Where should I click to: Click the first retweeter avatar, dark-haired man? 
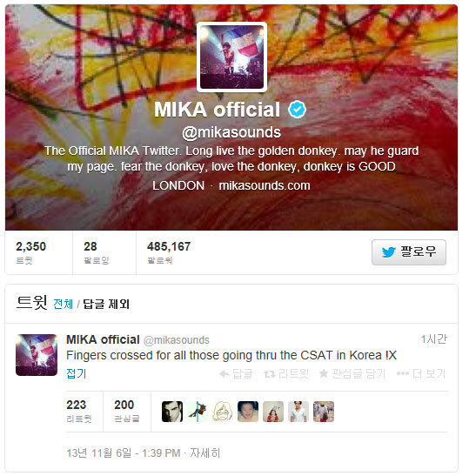click(x=172, y=412)
